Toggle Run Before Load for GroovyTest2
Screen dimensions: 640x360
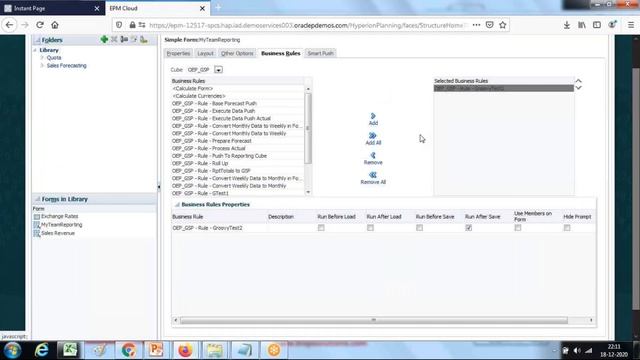tap(321, 228)
